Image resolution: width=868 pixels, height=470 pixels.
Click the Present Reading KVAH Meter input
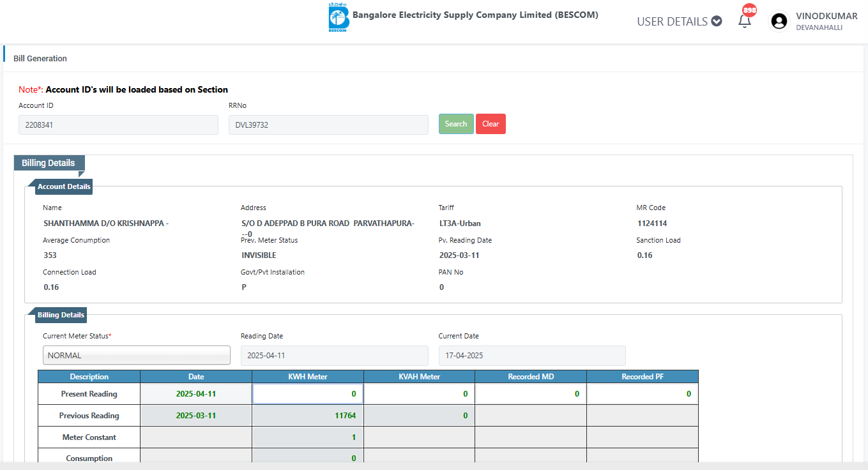pyautogui.click(x=419, y=394)
